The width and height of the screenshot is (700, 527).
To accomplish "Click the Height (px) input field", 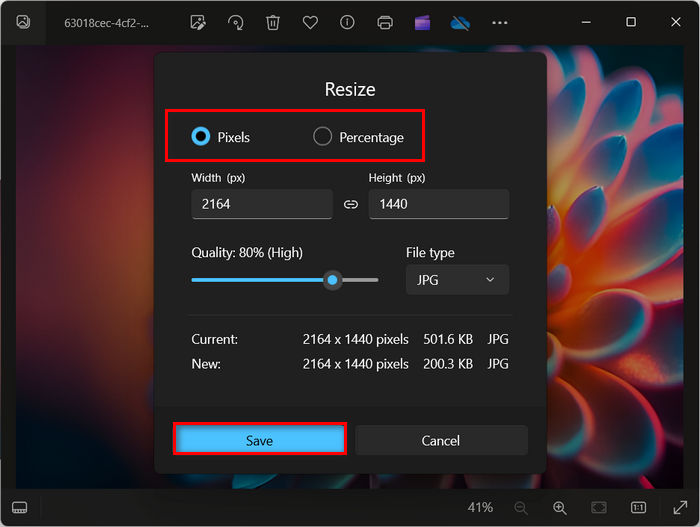I will (x=439, y=204).
